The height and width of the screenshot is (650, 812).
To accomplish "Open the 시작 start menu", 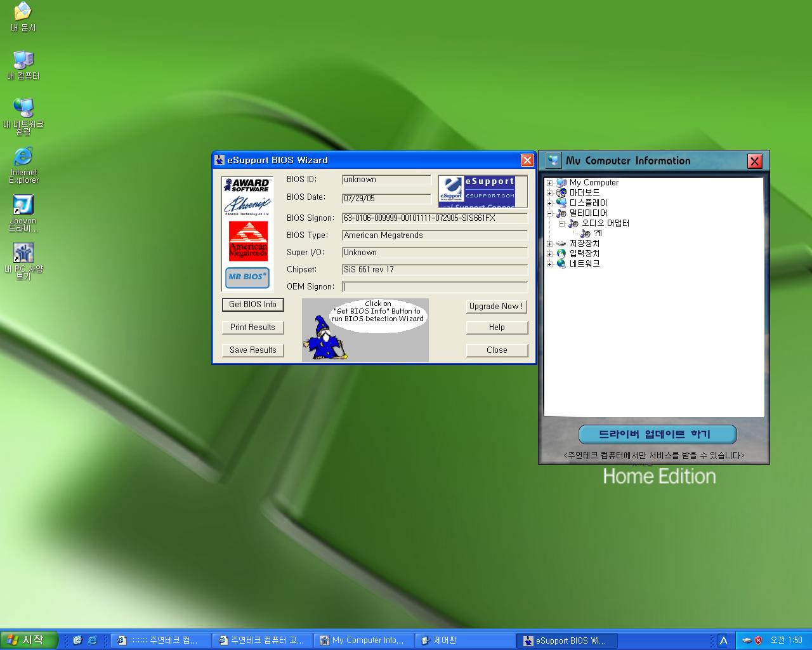I will (x=29, y=640).
